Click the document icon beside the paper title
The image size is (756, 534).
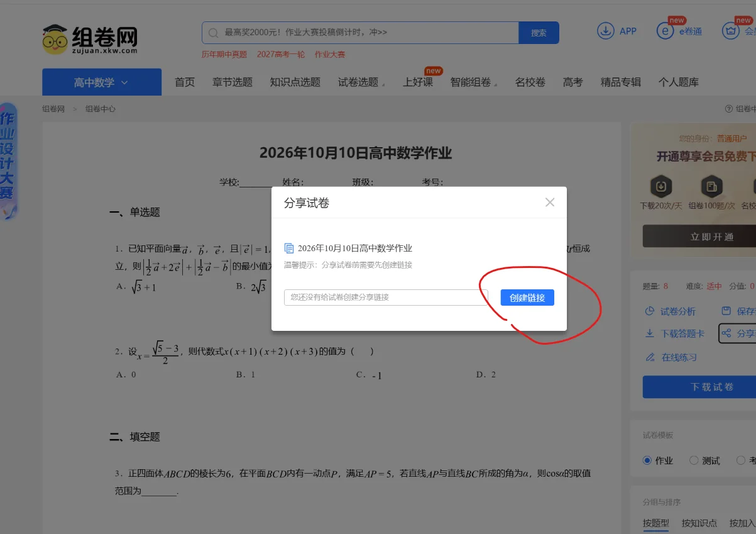click(x=289, y=248)
